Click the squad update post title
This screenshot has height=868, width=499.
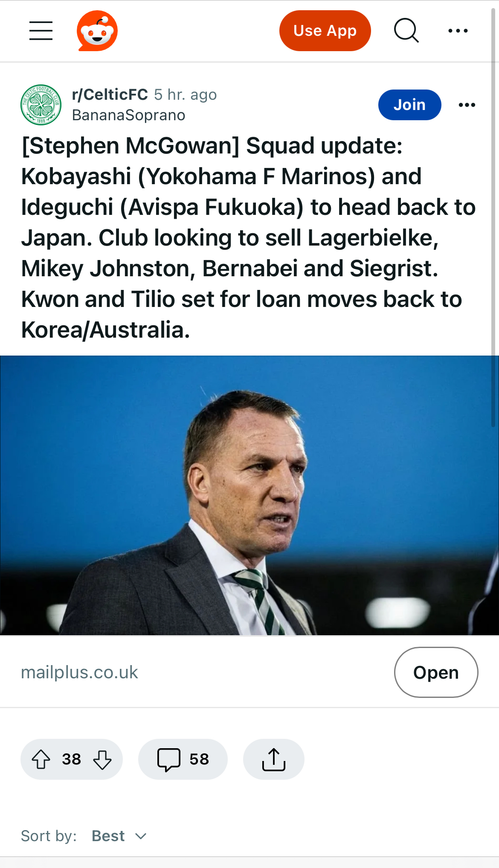247,237
